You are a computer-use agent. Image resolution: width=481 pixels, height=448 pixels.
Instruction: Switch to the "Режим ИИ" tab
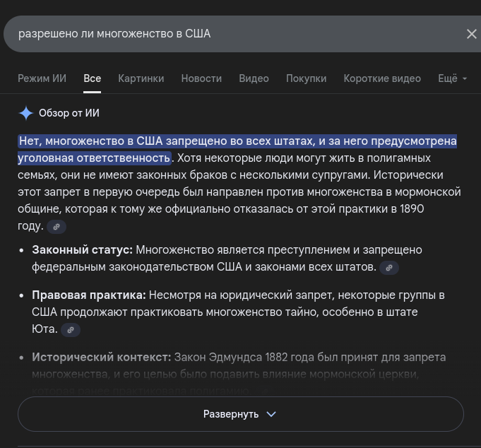pos(42,78)
